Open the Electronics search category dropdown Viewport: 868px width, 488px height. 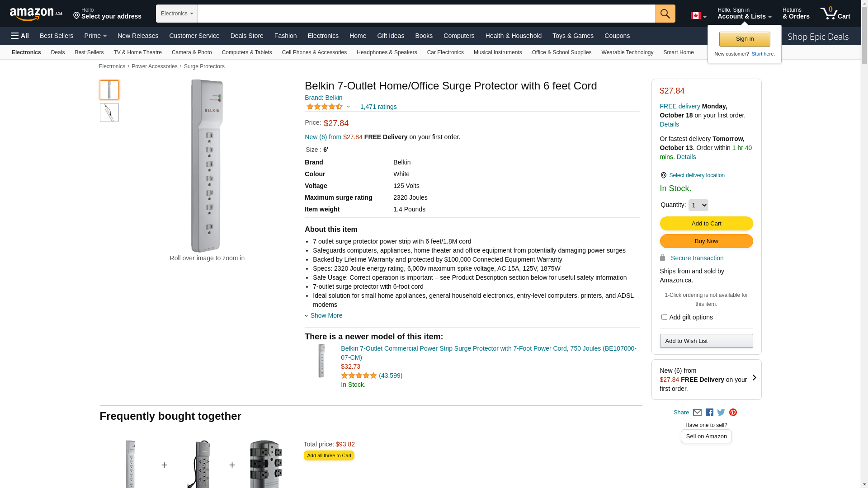pyautogui.click(x=177, y=14)
